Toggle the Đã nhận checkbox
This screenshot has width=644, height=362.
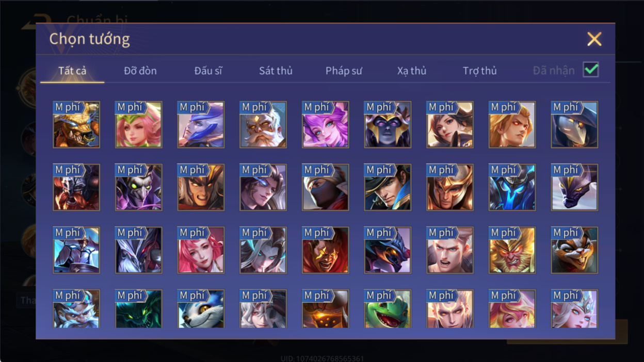click(x=591, y=70)
